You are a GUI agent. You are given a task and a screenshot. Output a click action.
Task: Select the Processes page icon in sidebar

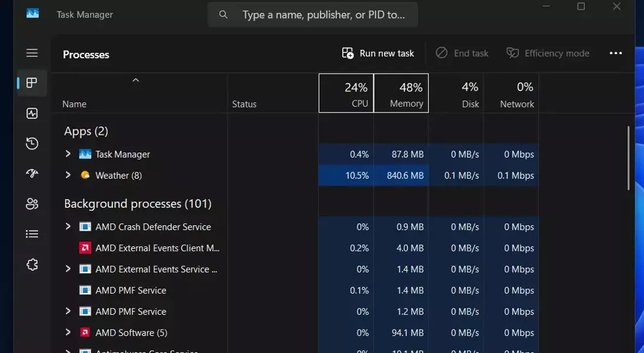pos(32,82)
